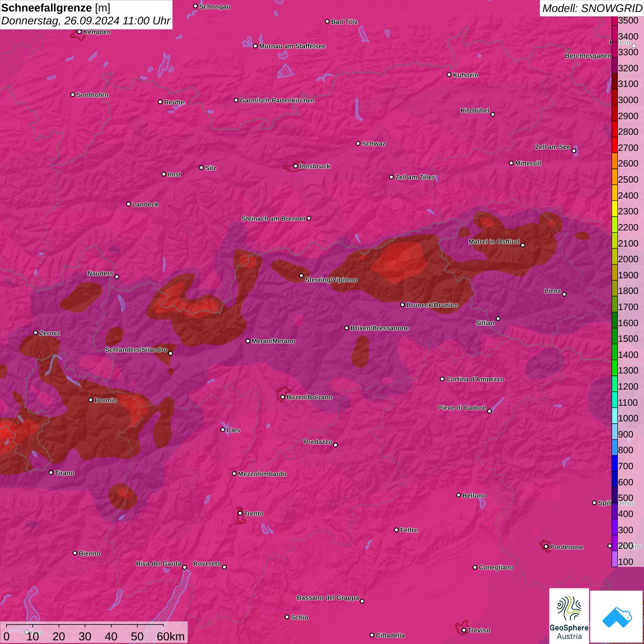Select the Meran/Merano marker dot
Viewport: 644px width, 644px height.
[248, 341]
